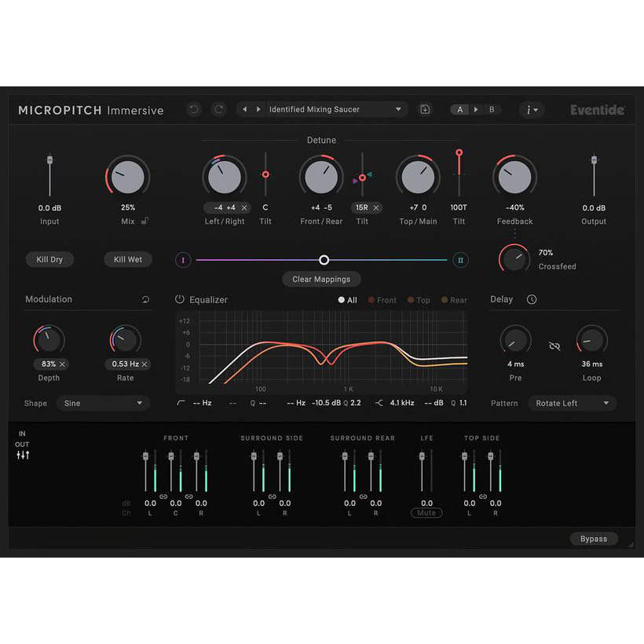Select the B preset slot
The image size is (644, 644).
tap(492, 110)
